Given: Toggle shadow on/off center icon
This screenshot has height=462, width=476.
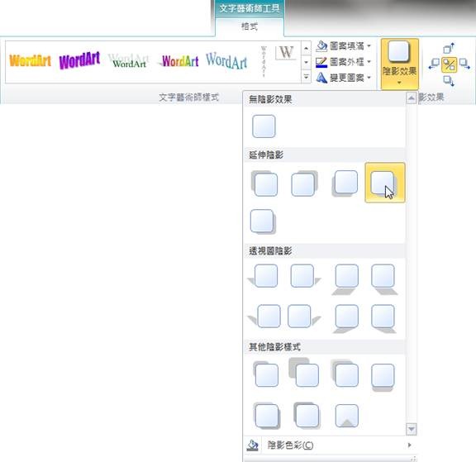Looking at the screenshot, I should click(449, 64).
